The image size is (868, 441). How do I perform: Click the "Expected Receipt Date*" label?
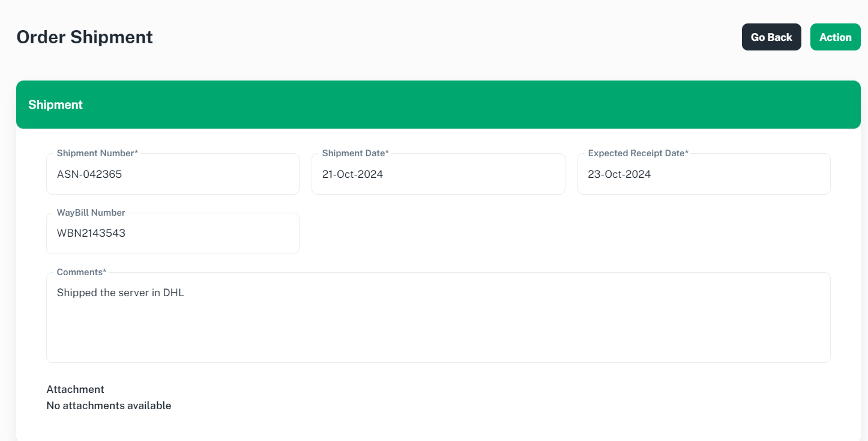(638, 153)
